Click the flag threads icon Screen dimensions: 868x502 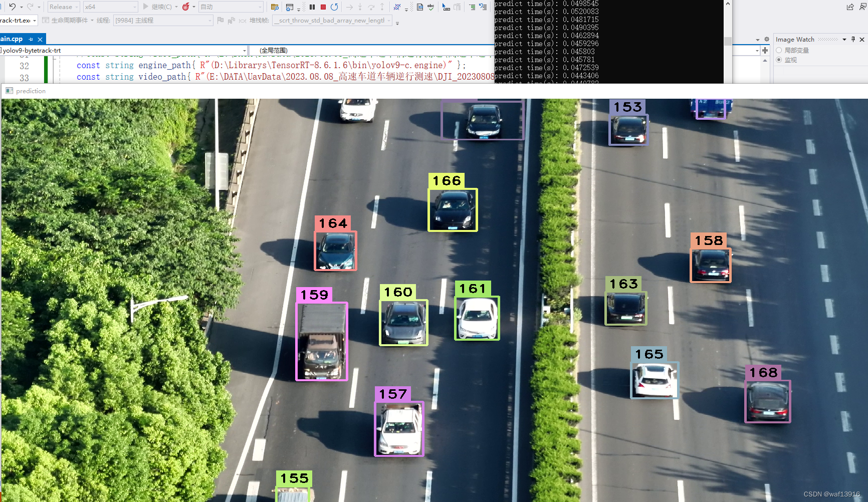(221, 21)
